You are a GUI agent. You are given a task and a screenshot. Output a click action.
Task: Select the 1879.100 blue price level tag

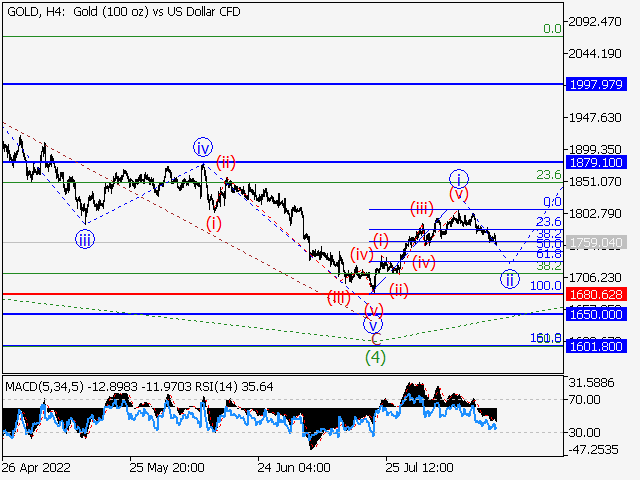596,162
